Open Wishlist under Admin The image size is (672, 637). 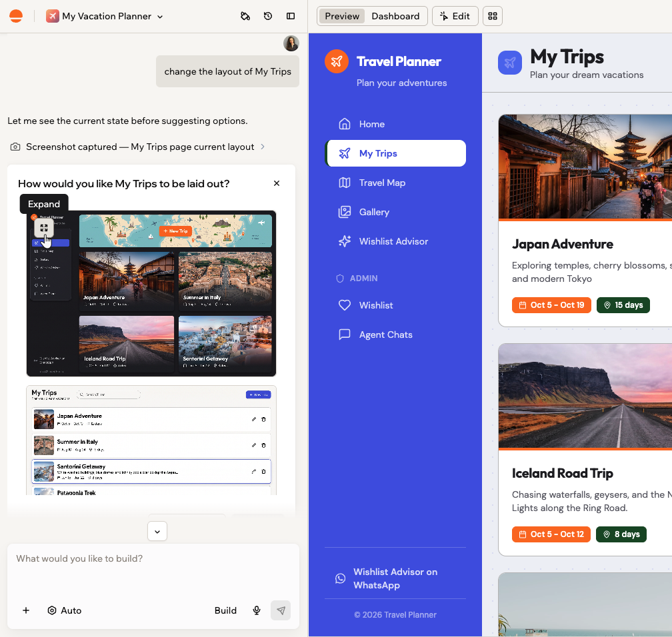click(x=395, y=305)
